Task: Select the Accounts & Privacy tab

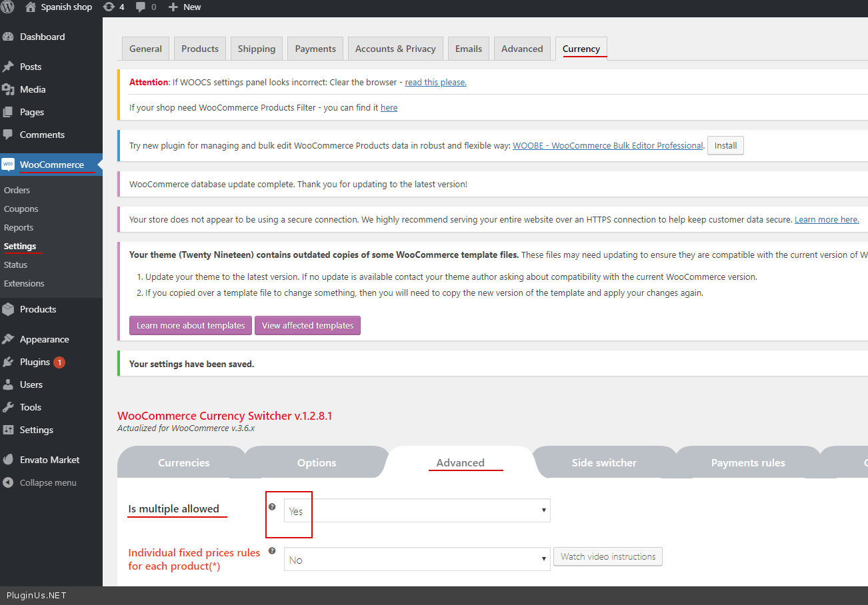Action: tap(395, 49)
